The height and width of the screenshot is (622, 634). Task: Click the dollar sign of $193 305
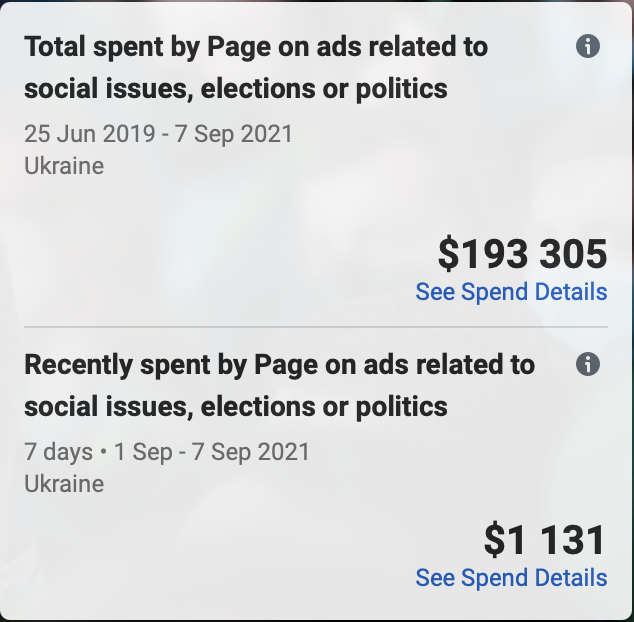[x=448, y=254]
